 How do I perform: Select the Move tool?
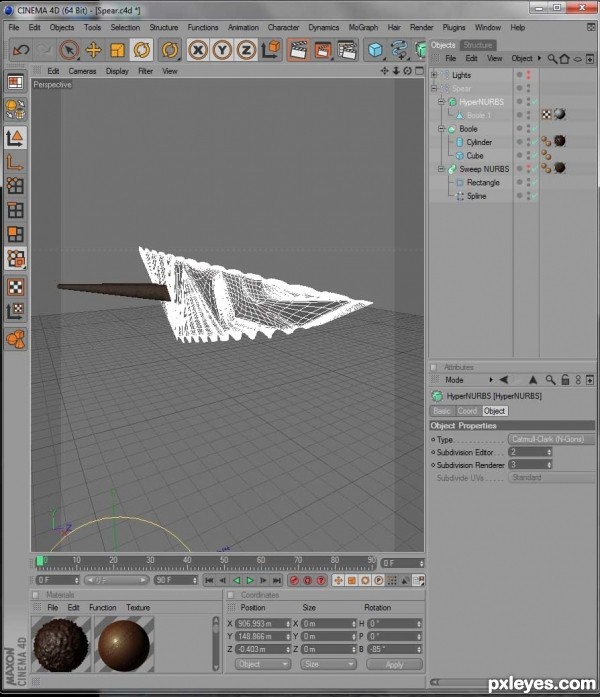(x=93, y=50)
